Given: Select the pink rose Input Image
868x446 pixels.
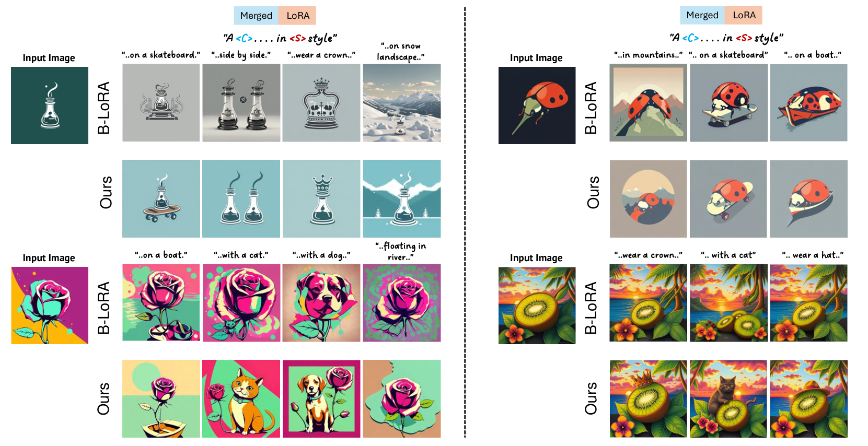Looking at the screenshot, I should pyautogui.click(x=50, y=306).
